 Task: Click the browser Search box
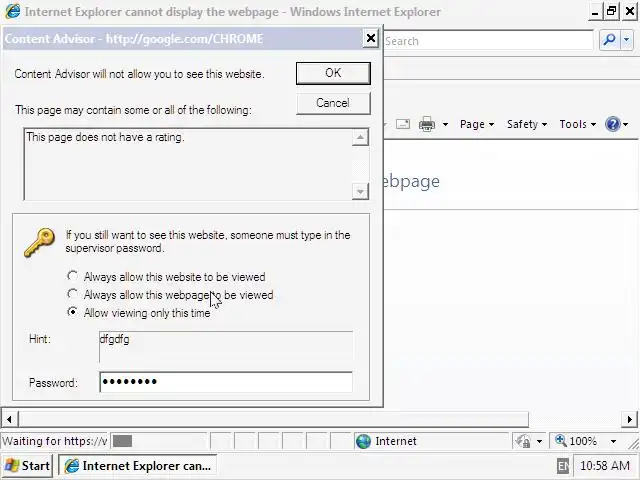pos(488,41)
